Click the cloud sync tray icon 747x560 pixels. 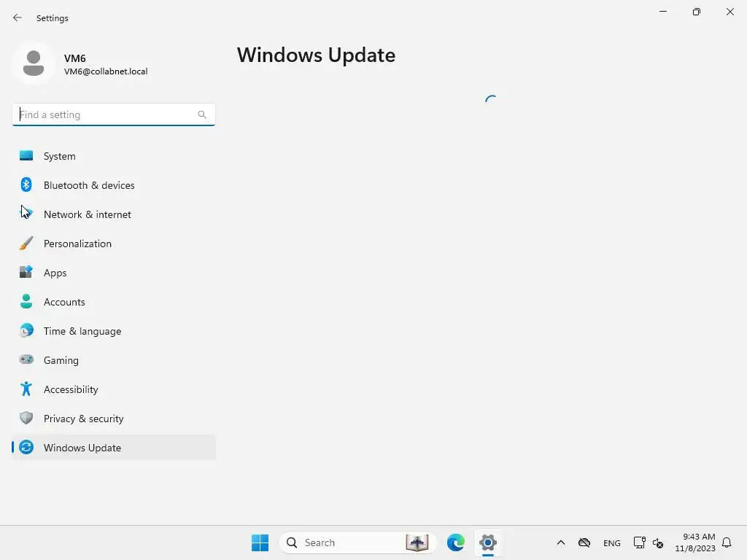coord(584,542)
